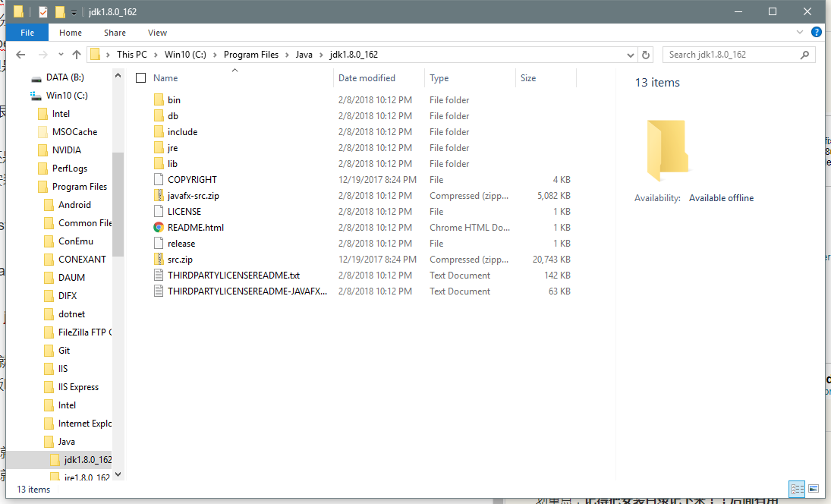831x504 pixels.
Task: Sort by Size column header
Action: click(528, 78)
